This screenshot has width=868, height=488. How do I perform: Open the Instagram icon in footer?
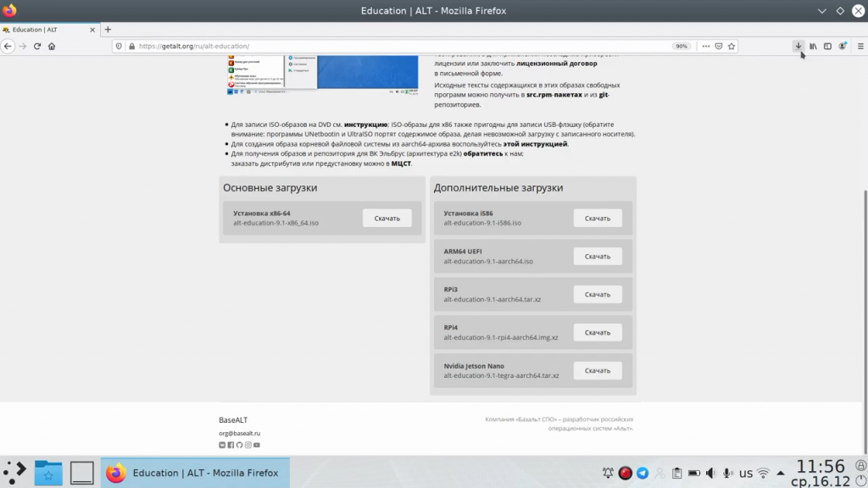click(248, 445)
